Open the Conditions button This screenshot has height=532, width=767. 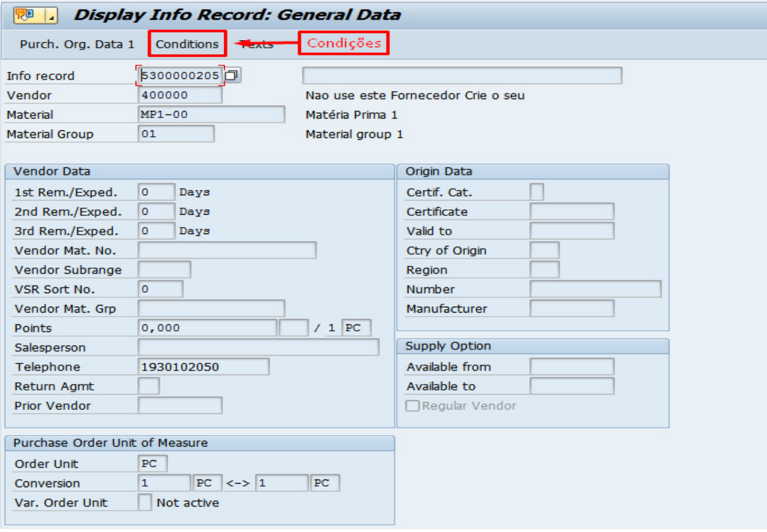point(187,44)
